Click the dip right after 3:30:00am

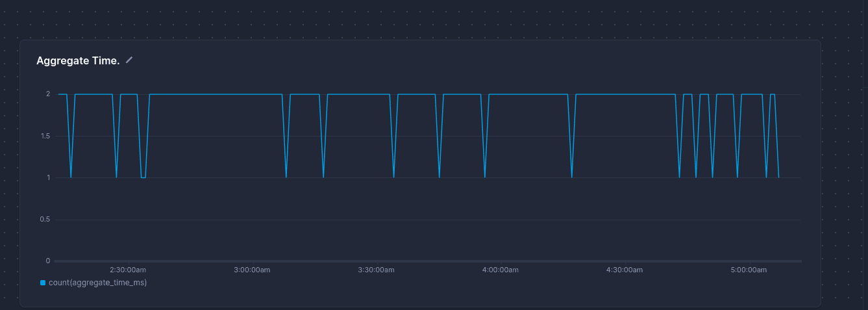click(394, 177)
